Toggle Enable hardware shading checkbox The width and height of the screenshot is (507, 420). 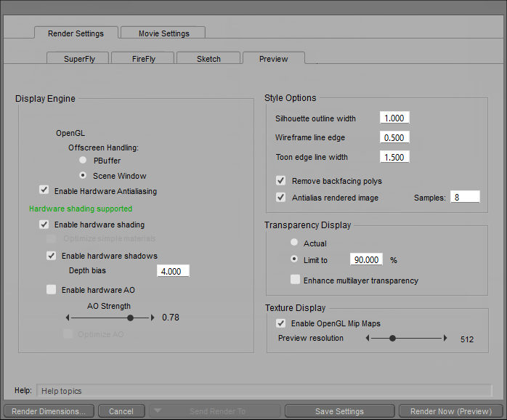(44, 225)
